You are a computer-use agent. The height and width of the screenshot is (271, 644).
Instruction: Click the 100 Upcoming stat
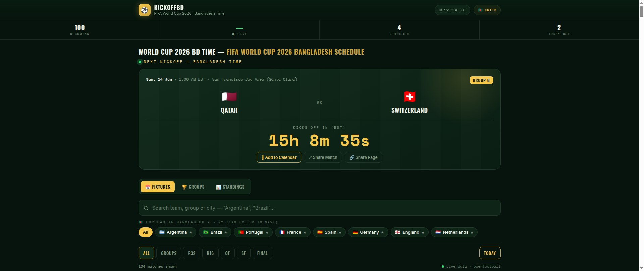(x=80, y=30)
